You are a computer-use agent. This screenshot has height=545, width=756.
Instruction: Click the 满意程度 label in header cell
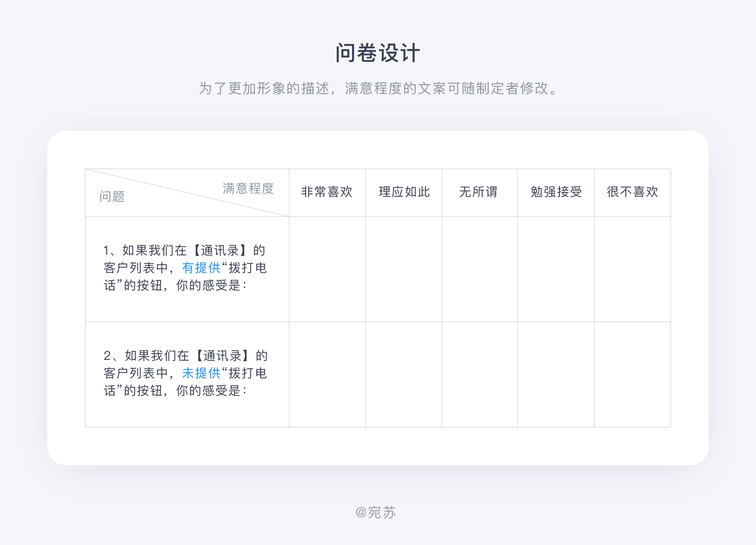(248, 188)
